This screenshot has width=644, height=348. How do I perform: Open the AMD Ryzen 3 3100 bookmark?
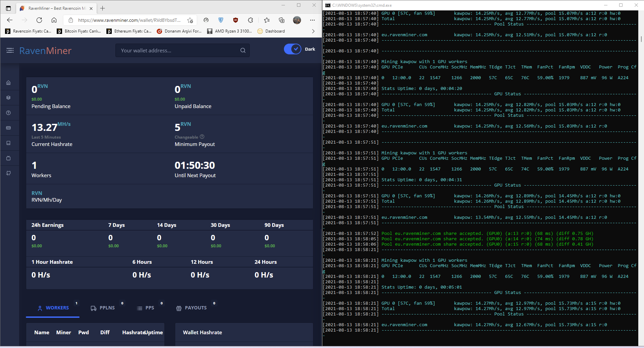pos(230,31)
